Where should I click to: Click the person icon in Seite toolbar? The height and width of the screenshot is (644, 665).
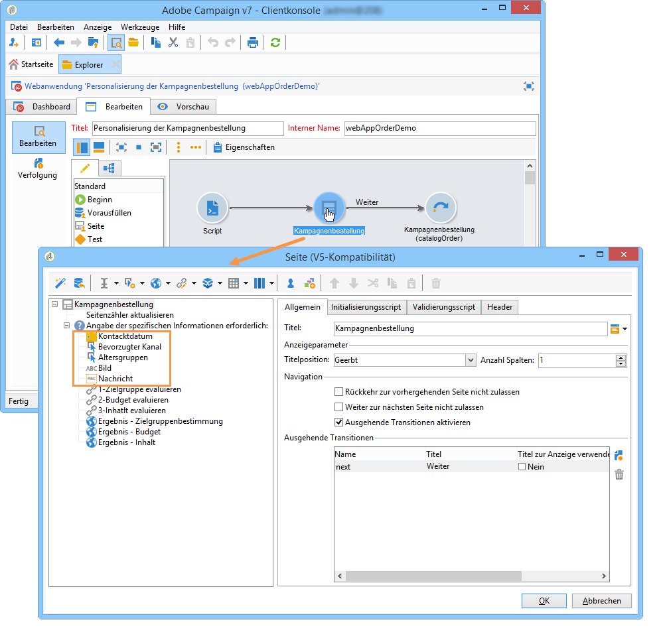tap(290, 283)
